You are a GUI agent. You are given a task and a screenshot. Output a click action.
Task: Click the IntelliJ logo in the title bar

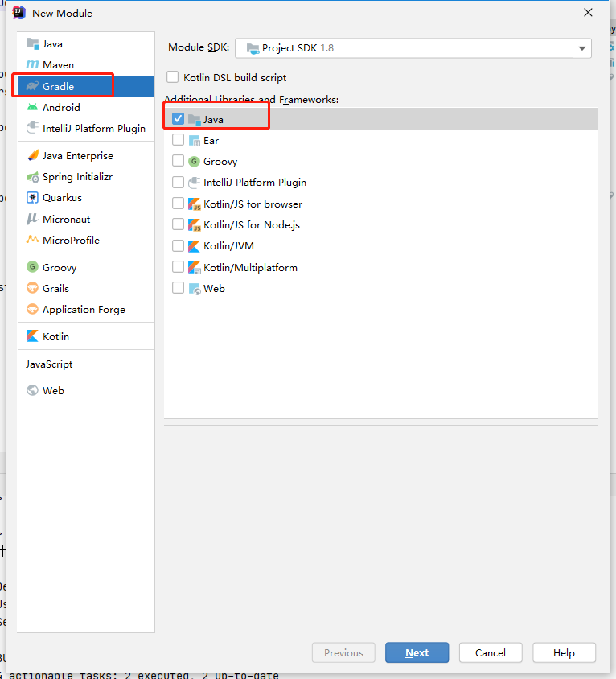pyautogui.click(x=19, y=13)
